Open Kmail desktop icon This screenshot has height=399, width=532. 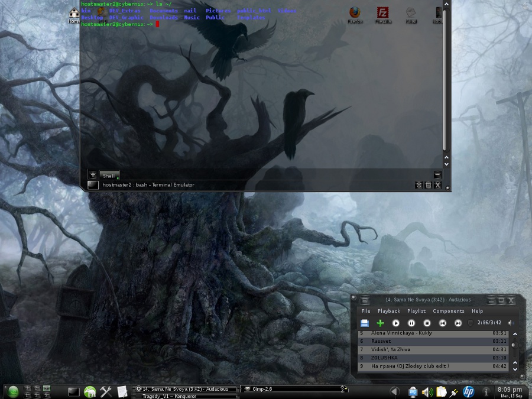click(x=411, y=15)
